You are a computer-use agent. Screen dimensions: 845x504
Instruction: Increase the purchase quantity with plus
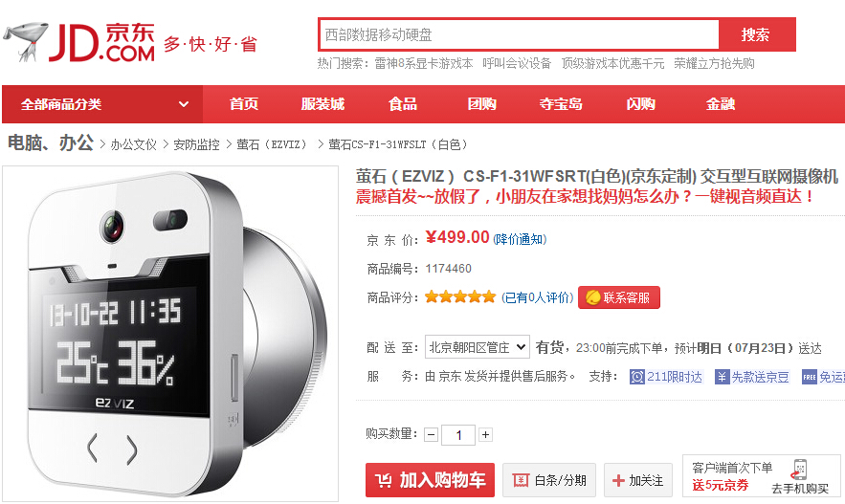click(485, 434)
